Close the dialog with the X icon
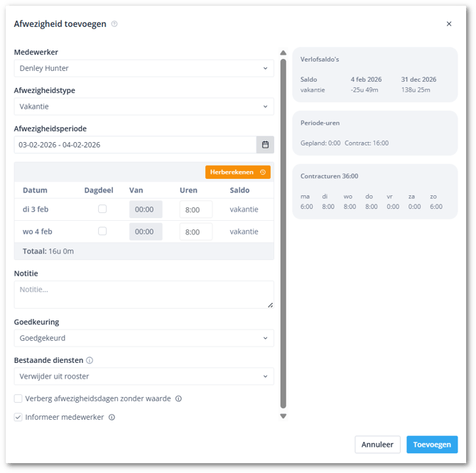This screenshot has height=473, width=476. tap(448, 24)
